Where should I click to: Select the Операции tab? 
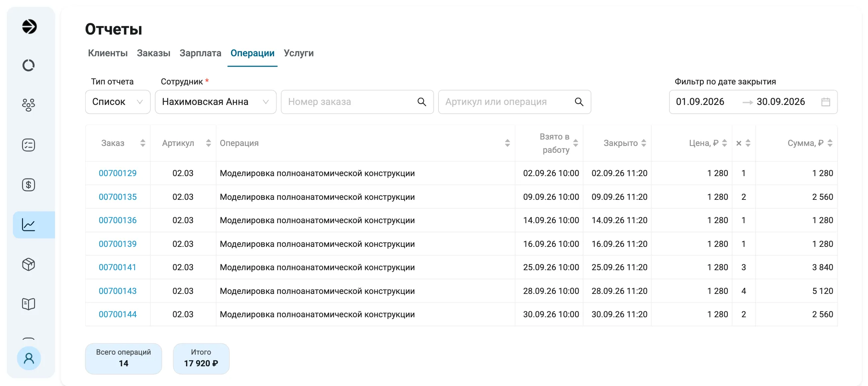pos(252,53)
